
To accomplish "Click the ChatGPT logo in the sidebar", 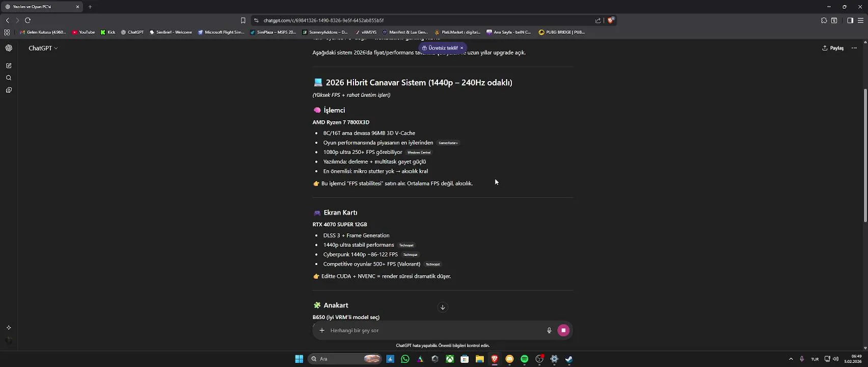I will 9,48.
